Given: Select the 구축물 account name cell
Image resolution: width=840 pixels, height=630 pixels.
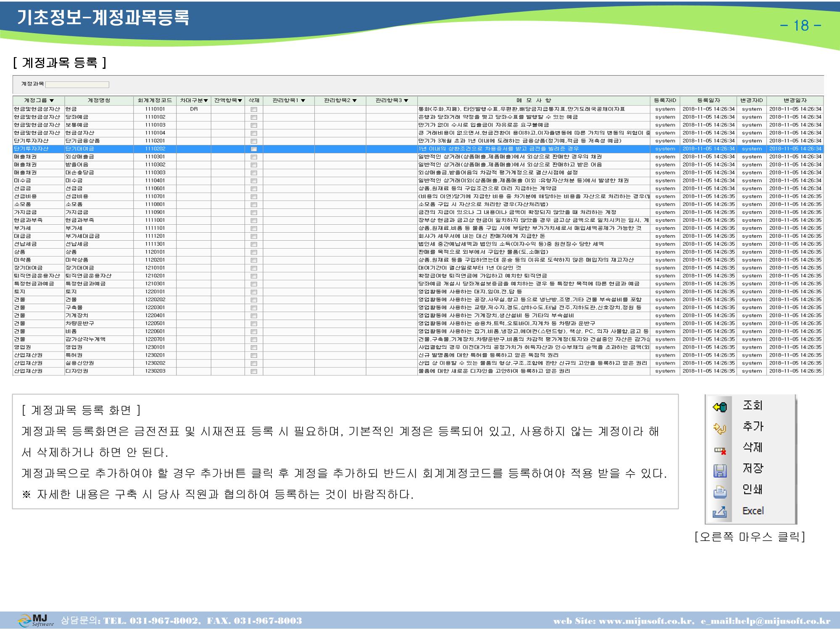Looking at the screenshot, I should (99, 308).
